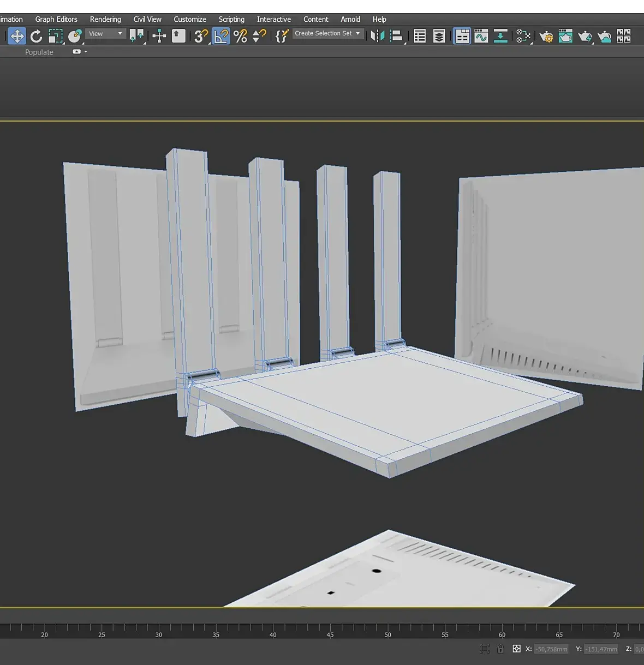Open the Mirror tool
Image resolution: width=644 pixels, height=665 pixels.
point(377,37)
